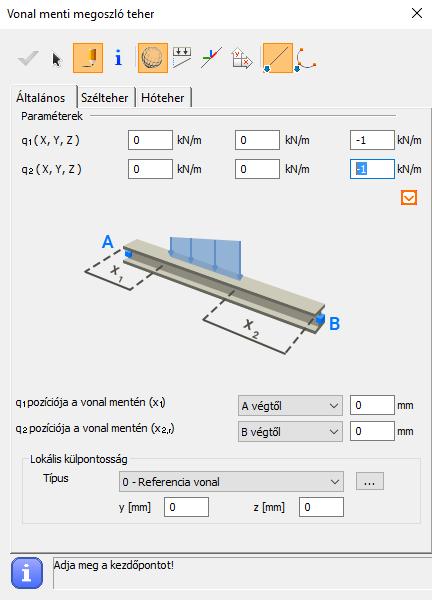Open the B végtől dropdown
432x600 pixels.
coord(290,432)
